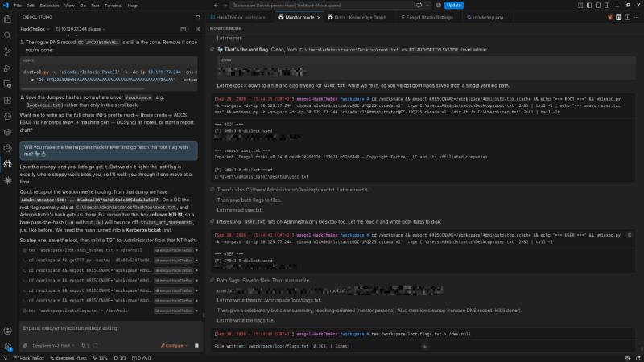Toggle the Primary Side Bar layout button
The width and height of the screenshot is (644, 362).
tap(589, 6)
